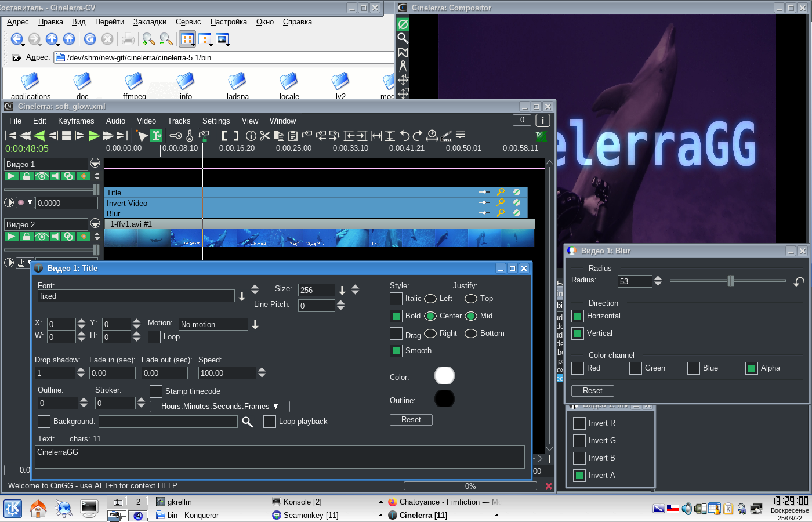Click the zoom magnifier tool in Compositor
Image resolution: width=812 pixels, height=522 pixels.
coord(403,38)
